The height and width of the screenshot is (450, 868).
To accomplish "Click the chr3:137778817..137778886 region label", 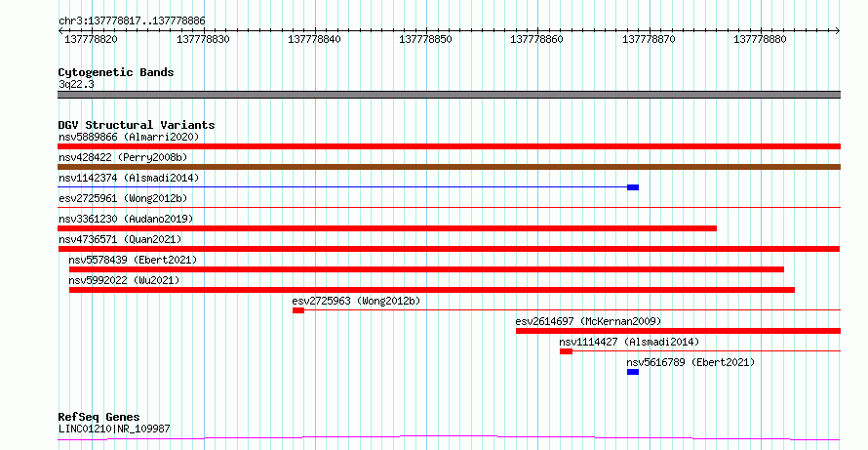I will (x=132, y=21).
